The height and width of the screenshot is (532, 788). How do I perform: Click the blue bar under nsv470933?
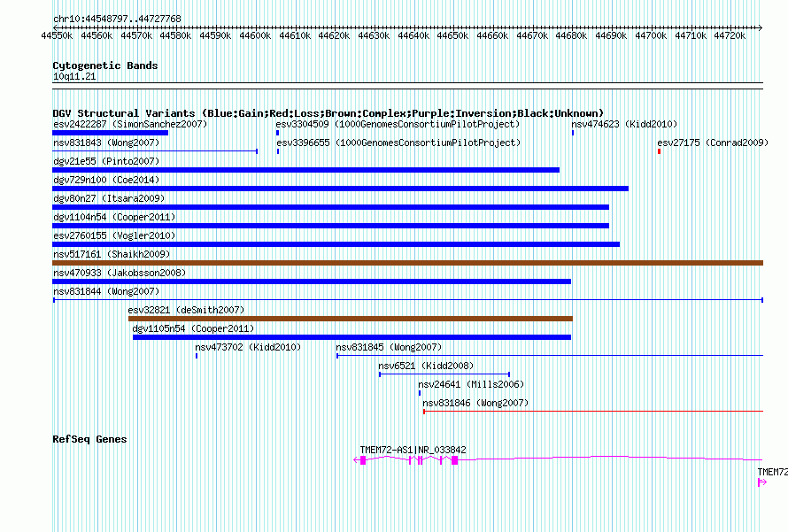(x=312, y=281)
